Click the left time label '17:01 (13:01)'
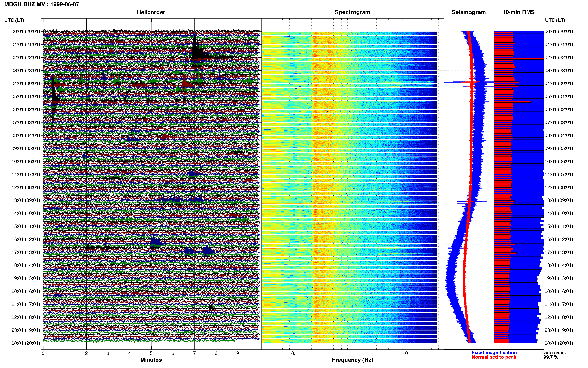Image resolution: width=588 pixels, height=368 pixels. coord(26,252)
